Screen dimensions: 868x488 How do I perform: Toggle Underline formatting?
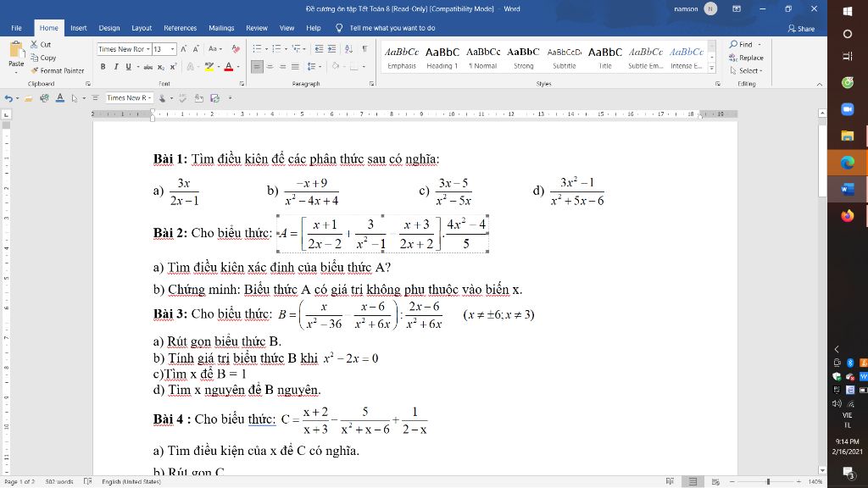[129, 67]
